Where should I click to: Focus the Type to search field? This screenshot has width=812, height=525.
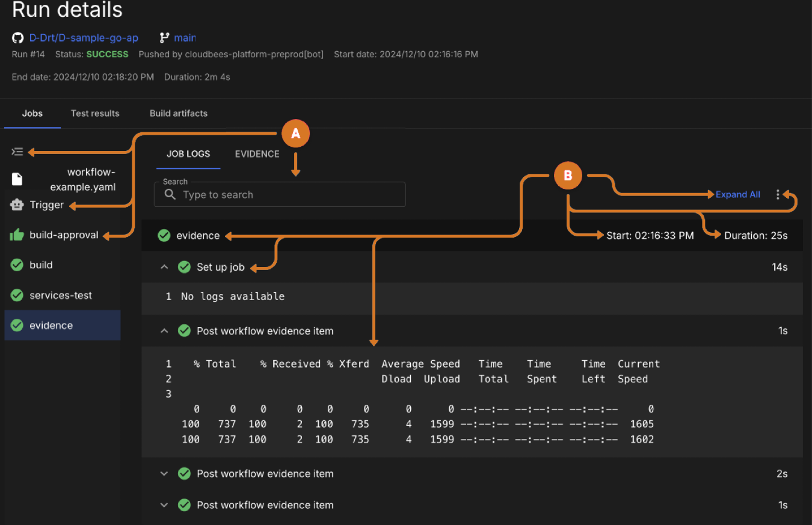click(289, 195)
